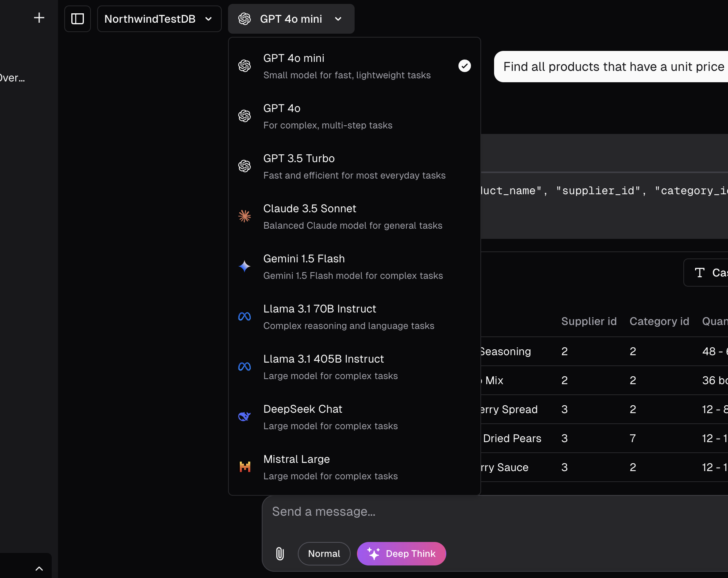Click category id 7 in Dried Pears row
728x578 pixels.
coord(633,438)
